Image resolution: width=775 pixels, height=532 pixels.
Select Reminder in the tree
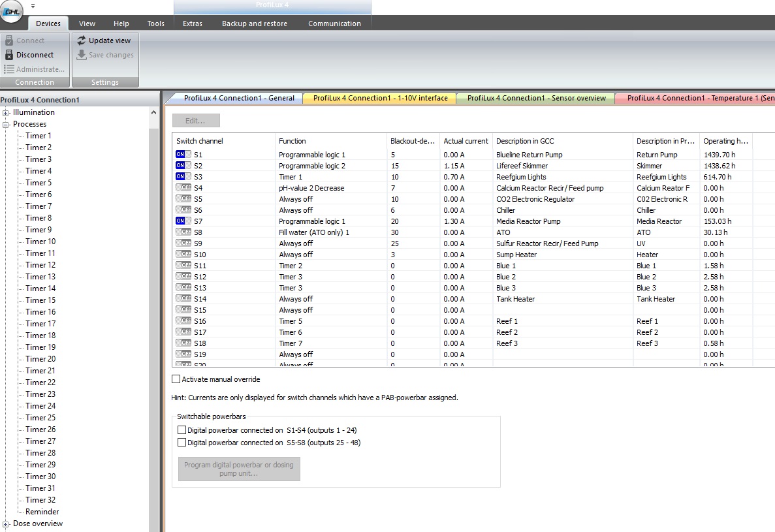pos(42,512)
